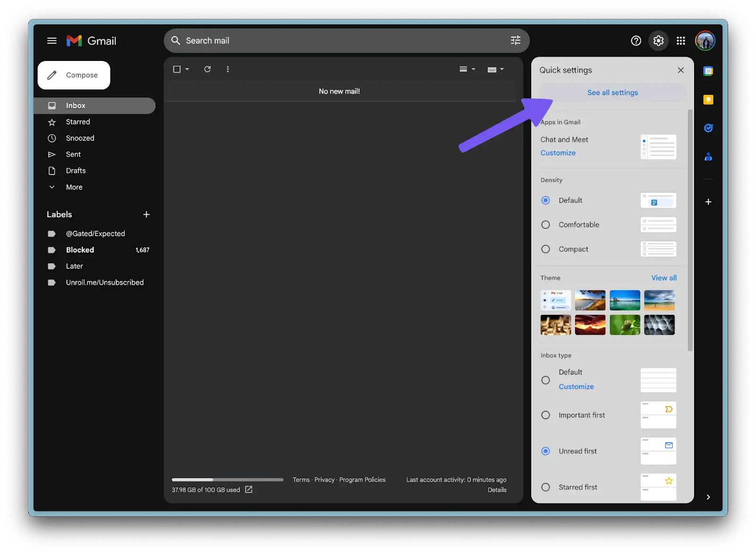Click Quick settings panel scrollbar
This screenshot has width=756, height=554.
coord(690,230)
